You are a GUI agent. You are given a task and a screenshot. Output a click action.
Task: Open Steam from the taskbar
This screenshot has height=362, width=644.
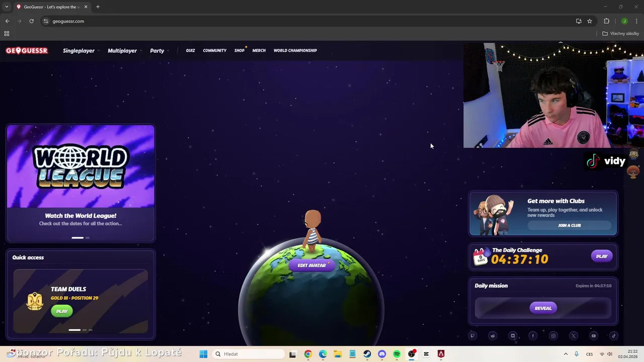pyautogui.click(x=367, y=354)
